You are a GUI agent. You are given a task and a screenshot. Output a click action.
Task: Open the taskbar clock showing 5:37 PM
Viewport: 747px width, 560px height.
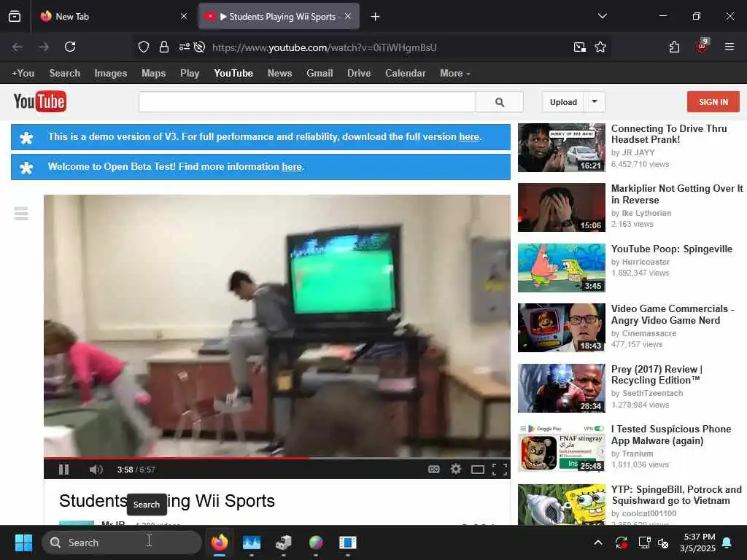point(697,542)
